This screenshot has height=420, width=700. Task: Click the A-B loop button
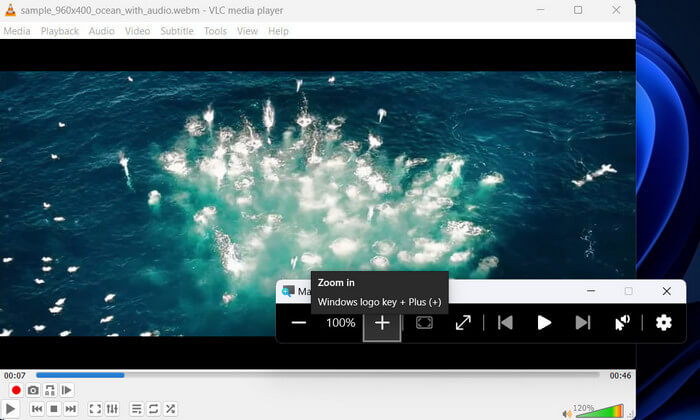[x=50, y=390]
